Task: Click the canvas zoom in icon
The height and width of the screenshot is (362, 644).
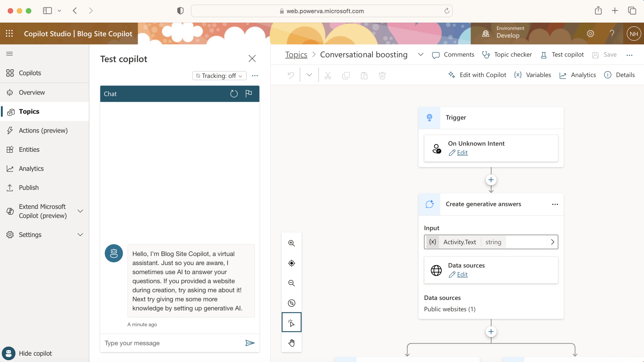Action: click(x=291, y=243)
